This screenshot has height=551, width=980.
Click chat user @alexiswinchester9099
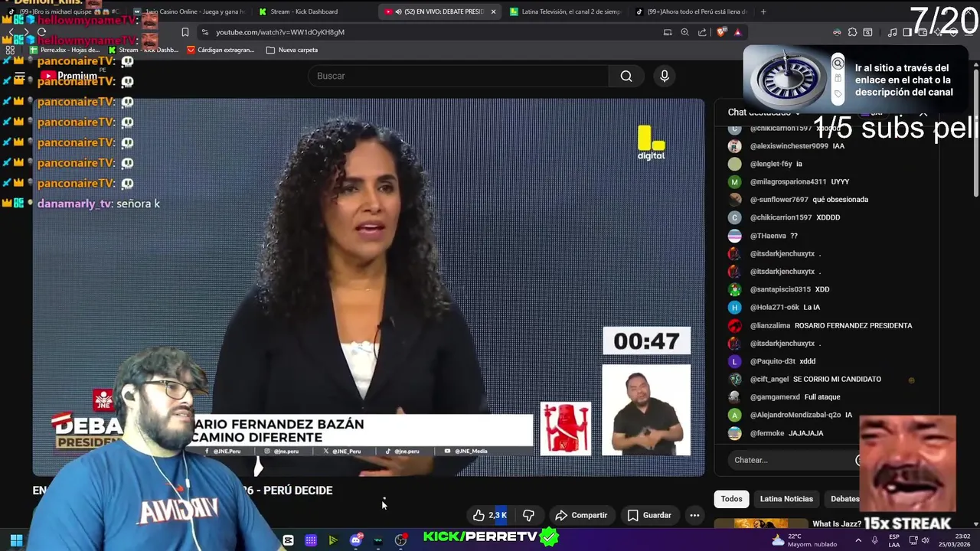click(789, 146)
